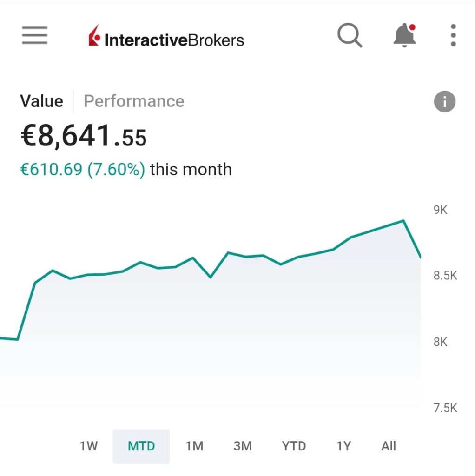
Task: Switch to the Value tab
Action: (41, 101)
